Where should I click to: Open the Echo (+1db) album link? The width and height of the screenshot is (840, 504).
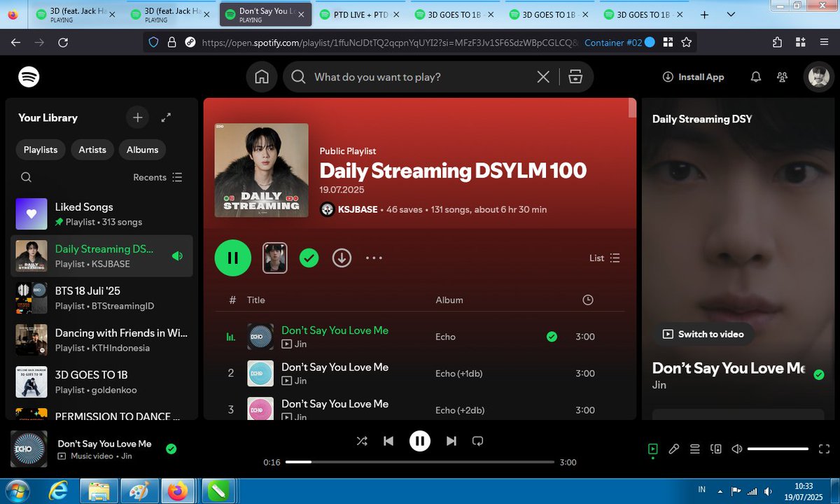(459, 374)
